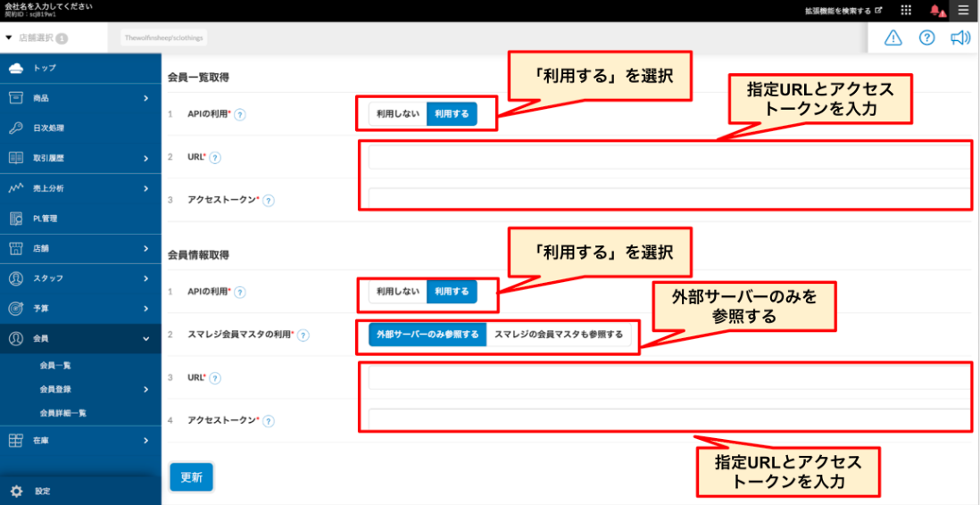Image resolution: width=980 pixels, height=505 pixels.
Task: Click help icon next to スマレジ会員マスタの利用
Action: (x=303, y=335)
